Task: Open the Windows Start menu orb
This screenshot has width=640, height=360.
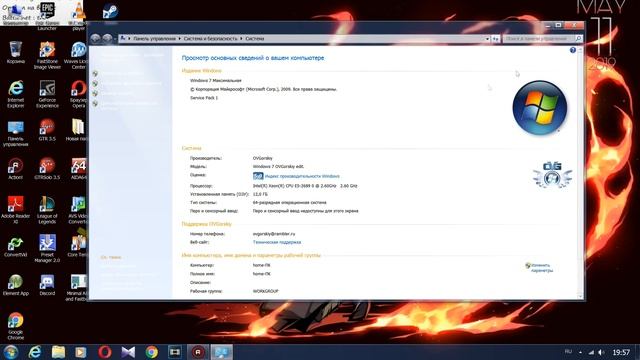Action: point(11,352)
